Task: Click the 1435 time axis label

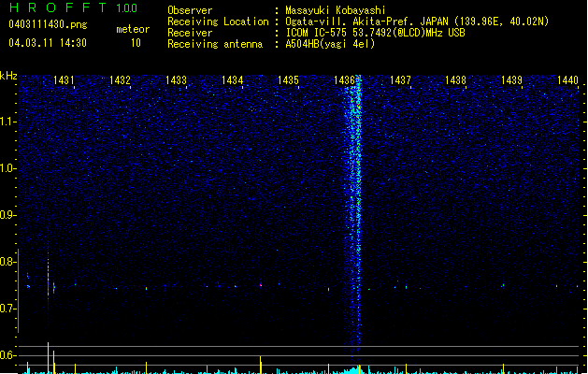Action: pos(288,79)
